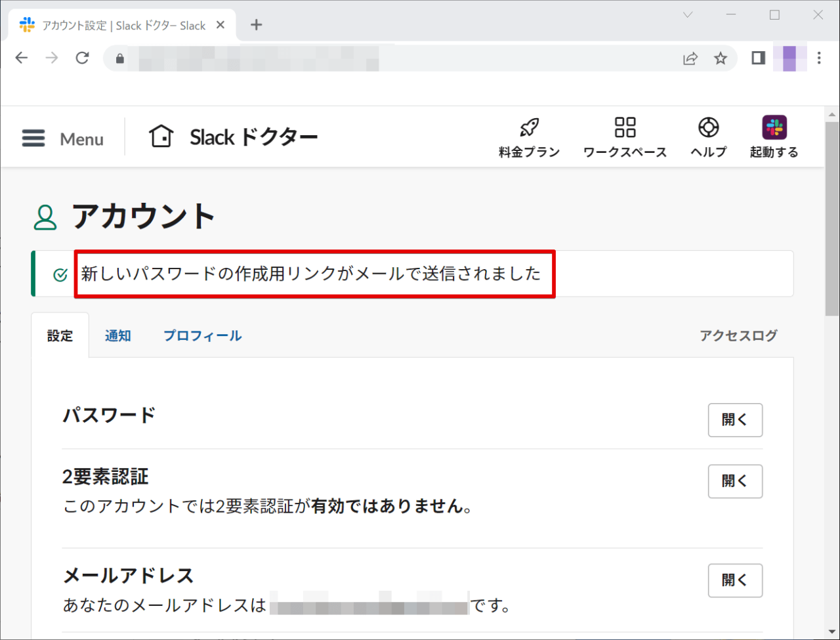840x640 pixels.
Task: Open ワークスペース grid icon
Action: [x=625, y=127]
